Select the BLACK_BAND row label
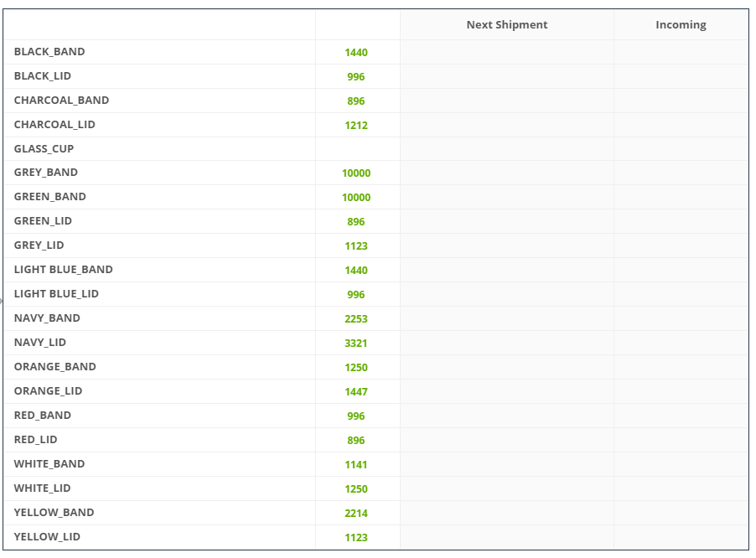 click(49, 52)
